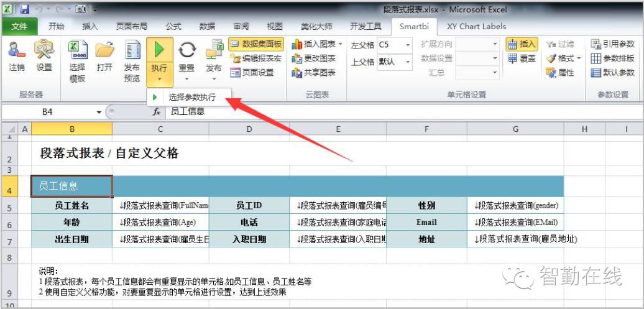This screenshot has width=644, height=309.
Task: Open 编辑报表宏
Action: pyautogui.click(x=256, y=58)
